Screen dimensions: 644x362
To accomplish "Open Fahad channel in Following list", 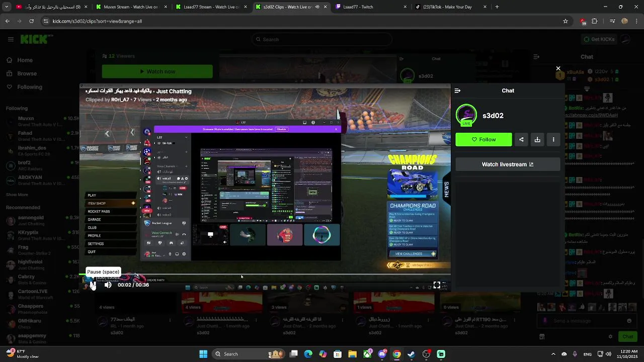I will click(x=43, y=136).
